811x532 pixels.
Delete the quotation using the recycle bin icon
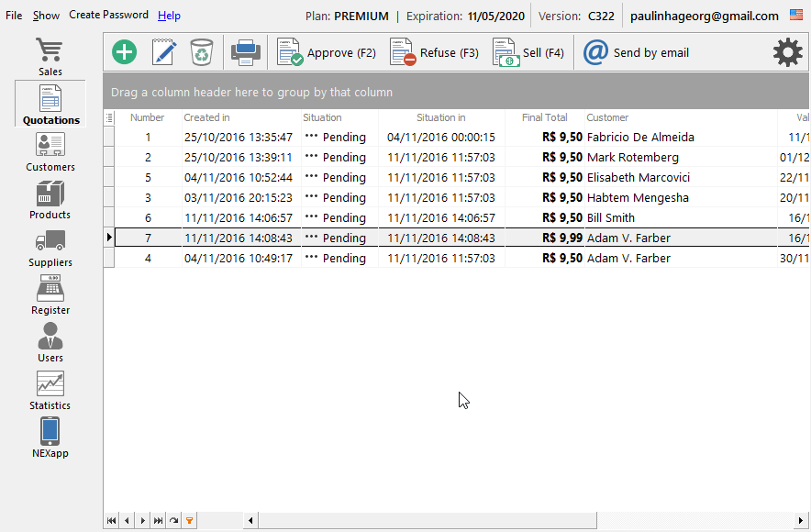(202, 52)
